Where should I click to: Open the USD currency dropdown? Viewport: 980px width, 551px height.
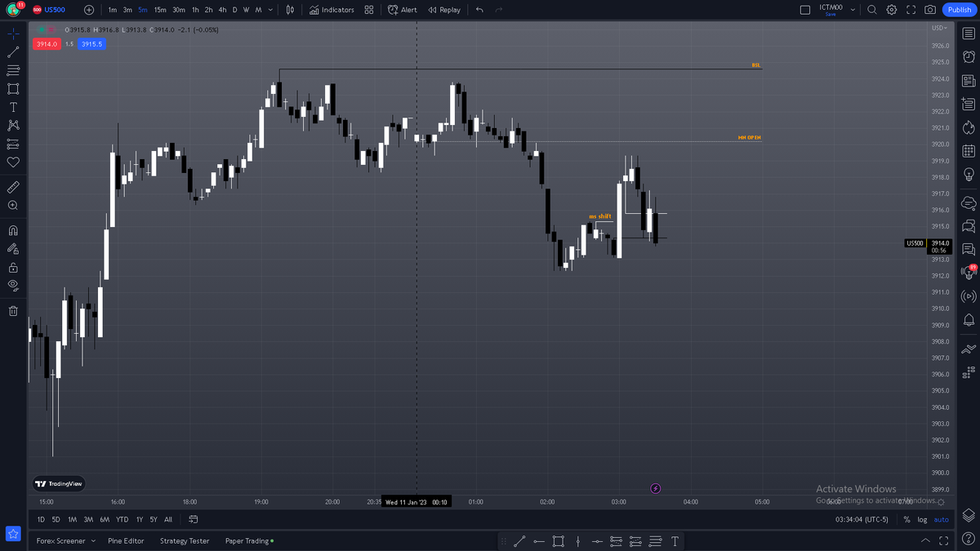940,29
